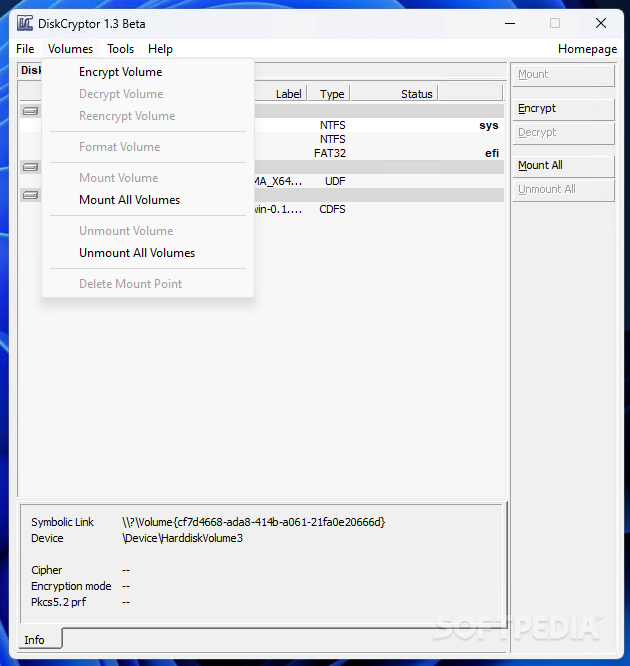Click Reencrypt Volume menu entry
Screen dimensions: 630x666
148,116
